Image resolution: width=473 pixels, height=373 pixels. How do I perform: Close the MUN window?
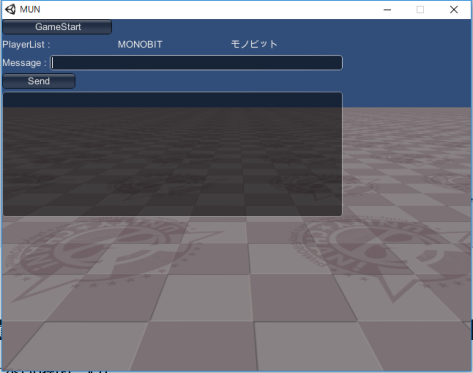point(454,10)
